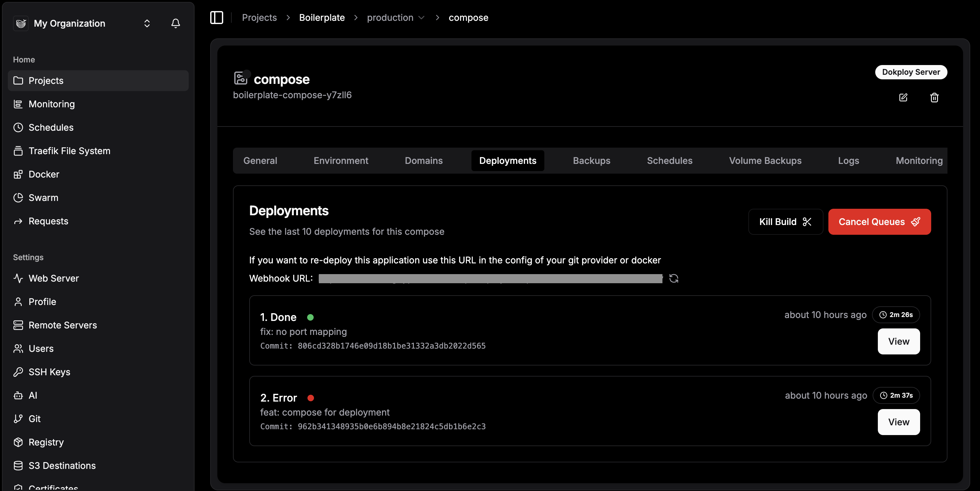The width and height of the screenshot is (980, 491).
Task: Click the masked Webhook URL field
Action: click(490, 278)
